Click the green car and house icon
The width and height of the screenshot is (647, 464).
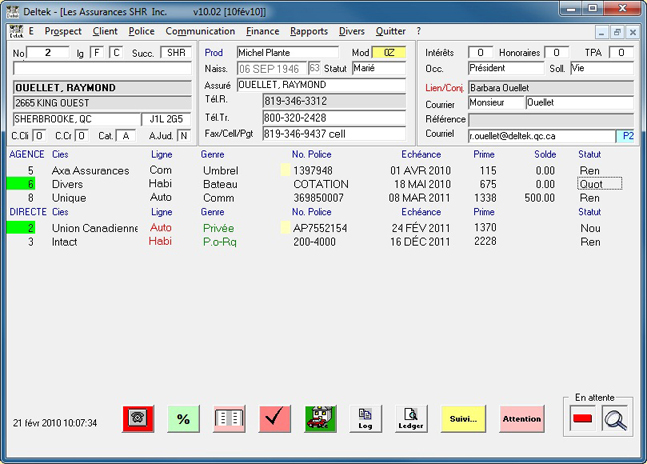(x=320, y=419)
